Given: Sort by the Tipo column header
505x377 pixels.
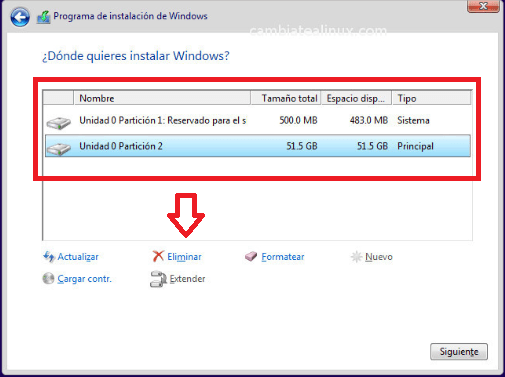Looking at the screenshot, I should point(432,98).
